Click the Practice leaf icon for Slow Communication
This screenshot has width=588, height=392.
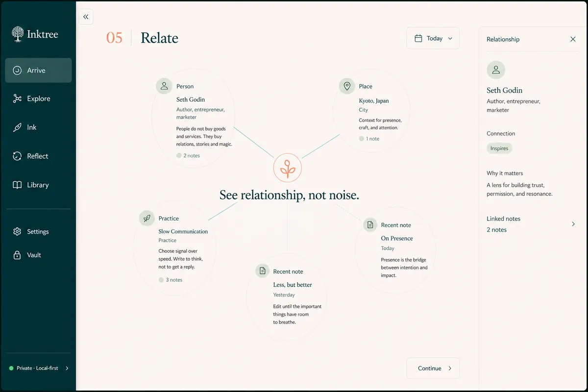(147, 218)
